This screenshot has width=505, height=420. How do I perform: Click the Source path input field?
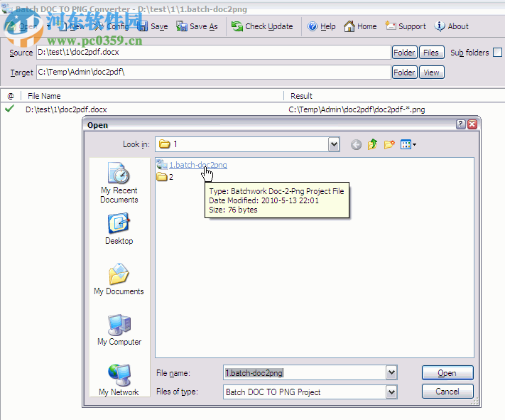coord(214,52)
